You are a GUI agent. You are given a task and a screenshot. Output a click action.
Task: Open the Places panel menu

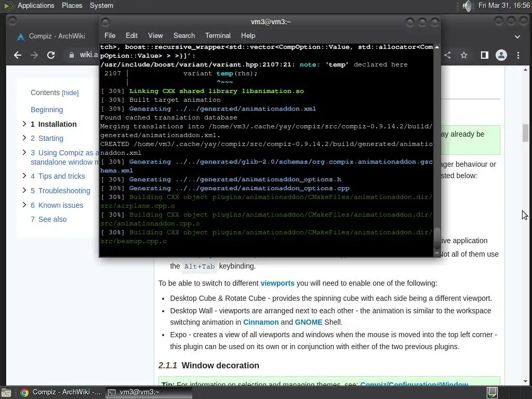tap(72, 6)
